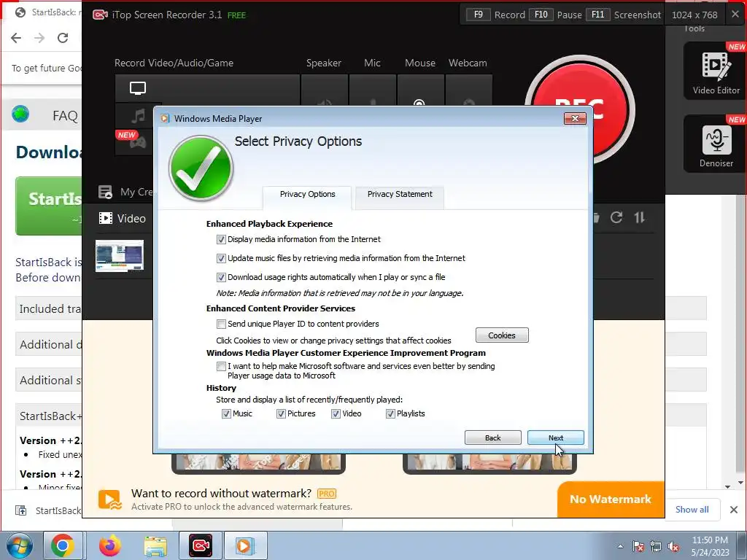Open the taskbar clock showing 11:50 PM
747x560 pixels.
(x=710, y=546)
